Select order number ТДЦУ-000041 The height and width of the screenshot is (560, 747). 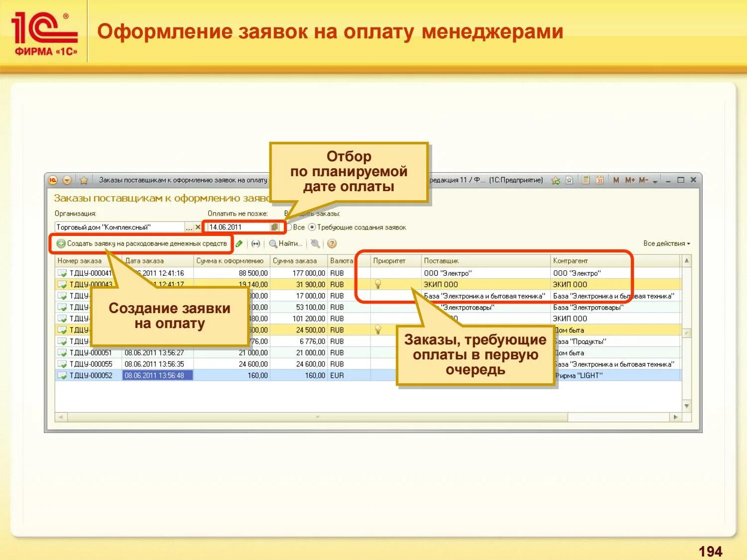tap(91, 273)
